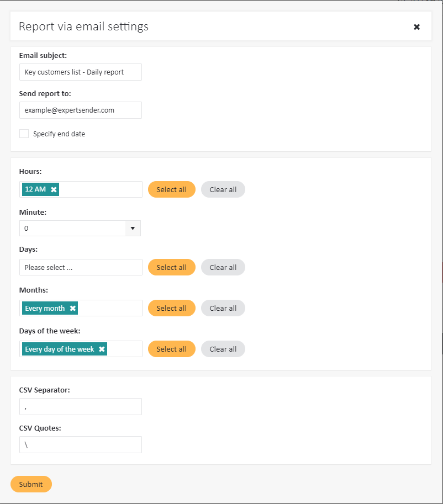Remove the 12 AM hour tag
The width and height of the screenshot is (443, 504).
click(x=54, y=189)
